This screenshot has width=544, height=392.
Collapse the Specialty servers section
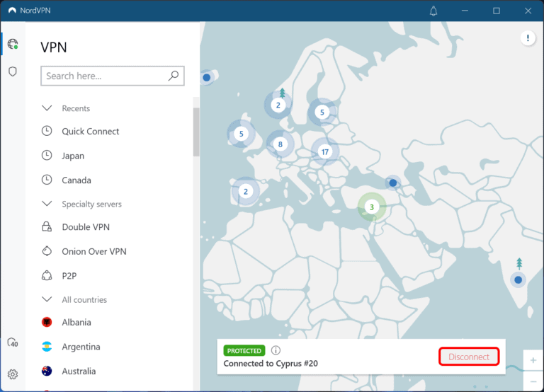[47, 204]
